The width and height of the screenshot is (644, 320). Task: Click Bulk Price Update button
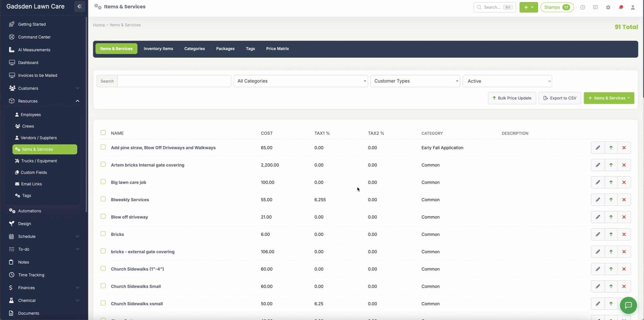pos(512,98)
